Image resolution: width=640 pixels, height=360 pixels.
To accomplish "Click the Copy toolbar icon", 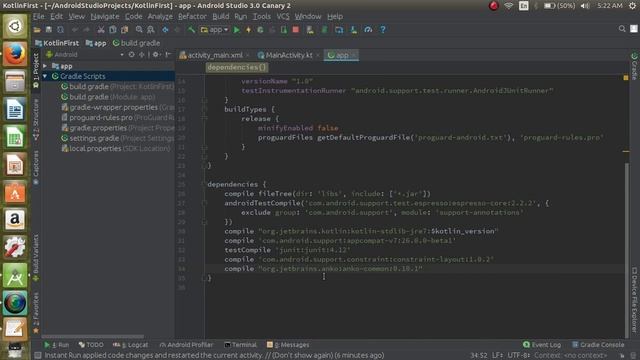I will pos(113,30).
